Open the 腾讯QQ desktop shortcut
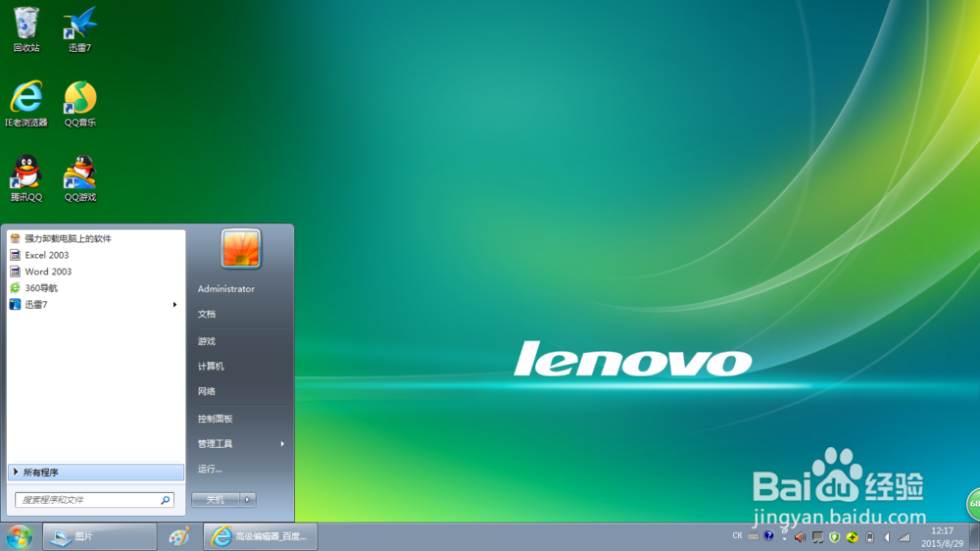The width and height of the screenshot is (980, 551). point(26,178)
